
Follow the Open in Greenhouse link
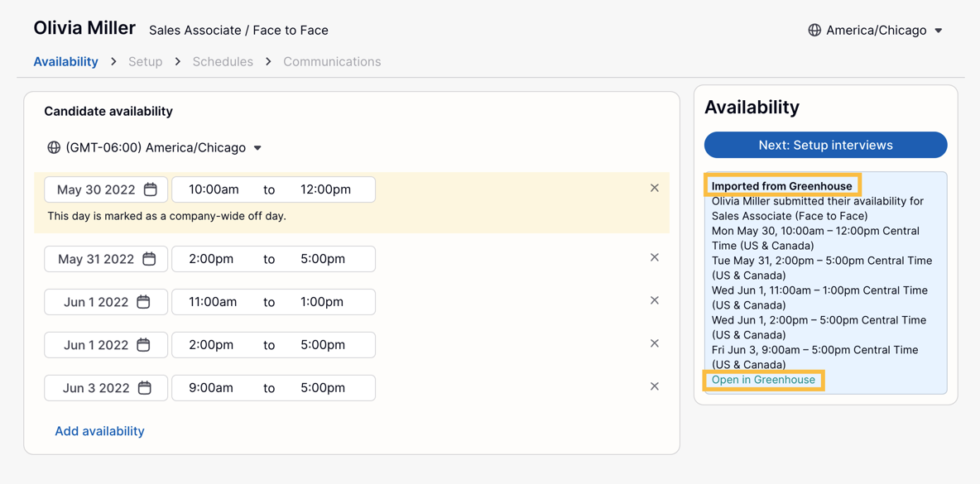(x=763, y=380)
